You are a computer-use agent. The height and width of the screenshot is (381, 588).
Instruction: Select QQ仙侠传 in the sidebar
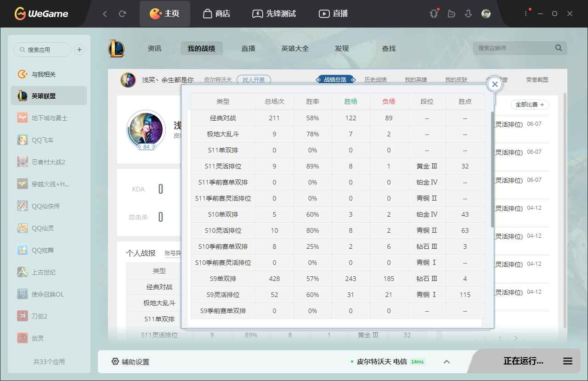(49, 206)
